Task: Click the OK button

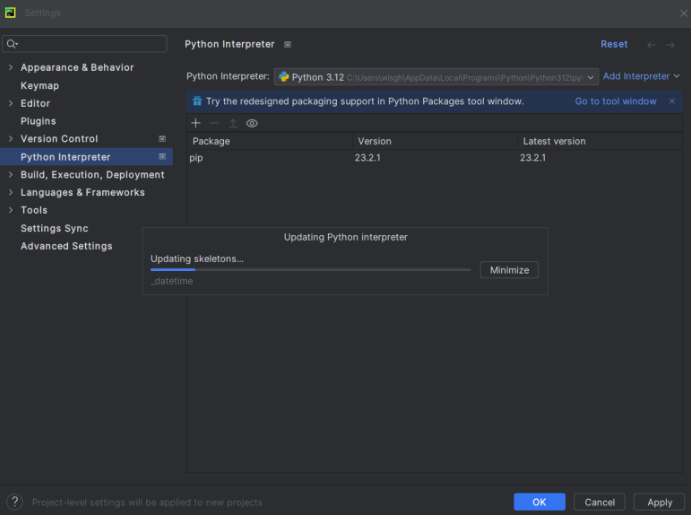Action: click(x=539, y=502)
